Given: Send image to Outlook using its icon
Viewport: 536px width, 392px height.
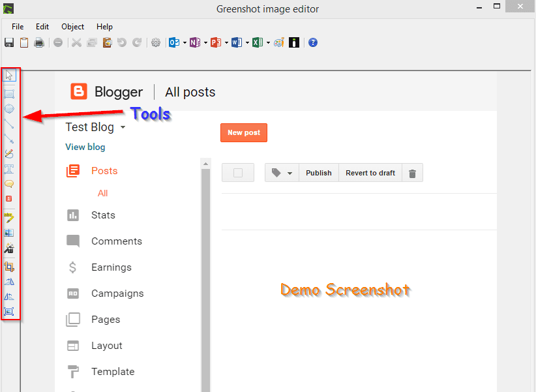Looking at the screenshot, I should 174,43.
